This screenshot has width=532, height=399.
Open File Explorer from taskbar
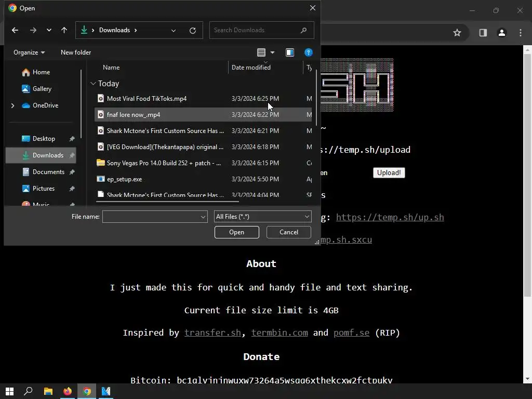[x=48, y=391]
